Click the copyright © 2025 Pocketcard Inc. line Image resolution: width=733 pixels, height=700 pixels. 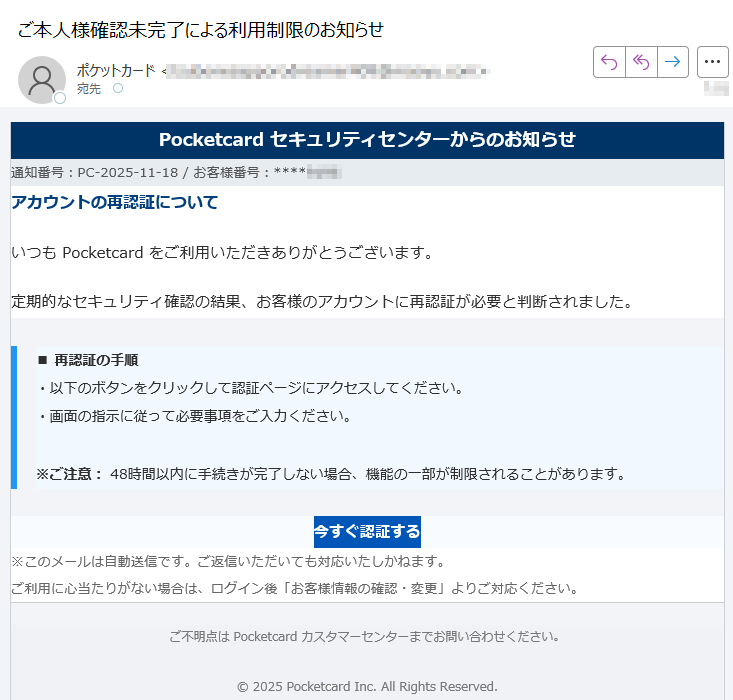point(367,686)
